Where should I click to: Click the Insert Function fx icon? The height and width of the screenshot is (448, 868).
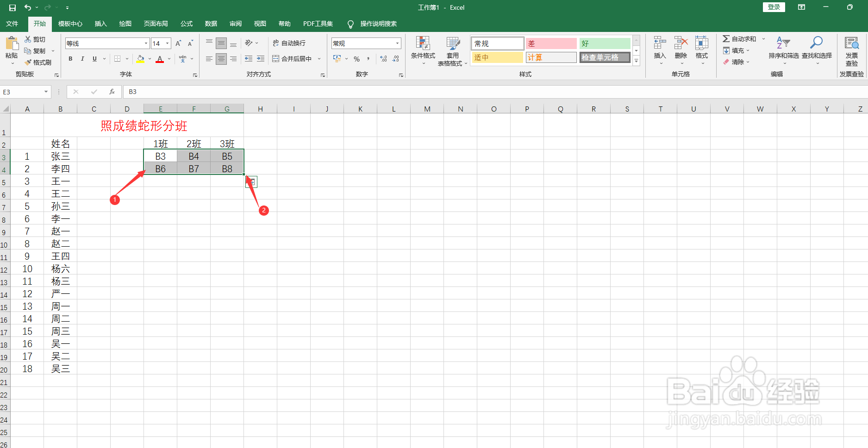(x=112, y=92)
